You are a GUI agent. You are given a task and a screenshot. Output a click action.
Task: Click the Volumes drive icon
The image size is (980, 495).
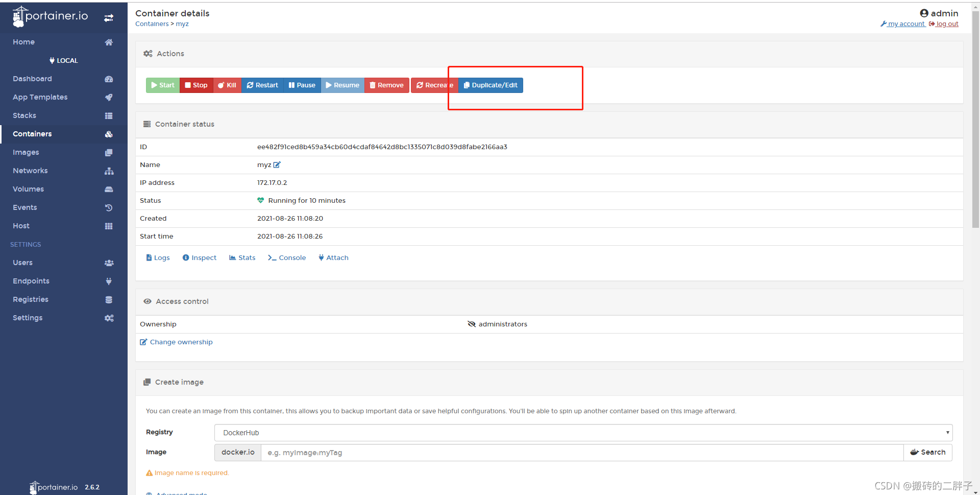[x=109, y=189]
